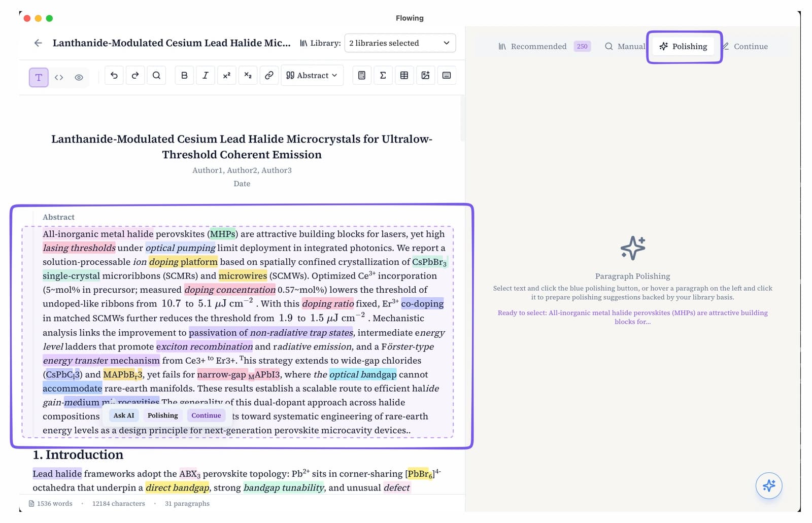Toggle bold formatting
Screen dimensions: 812x523
coord(184,76)
